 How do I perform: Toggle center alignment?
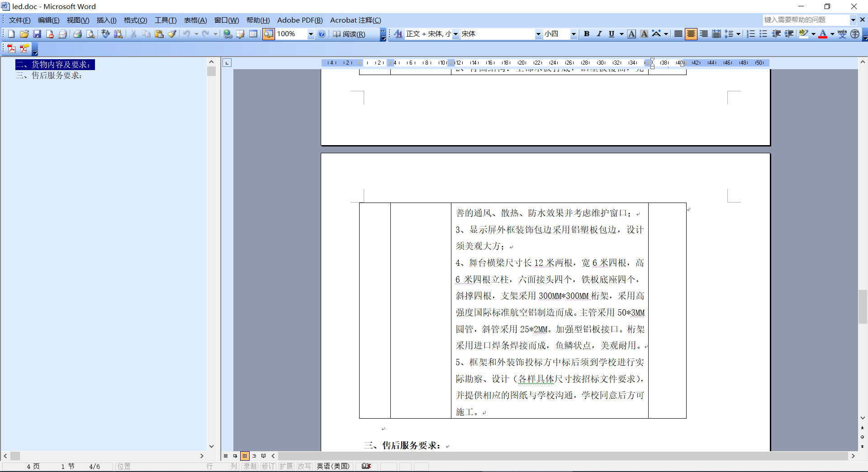pos(691,34)
